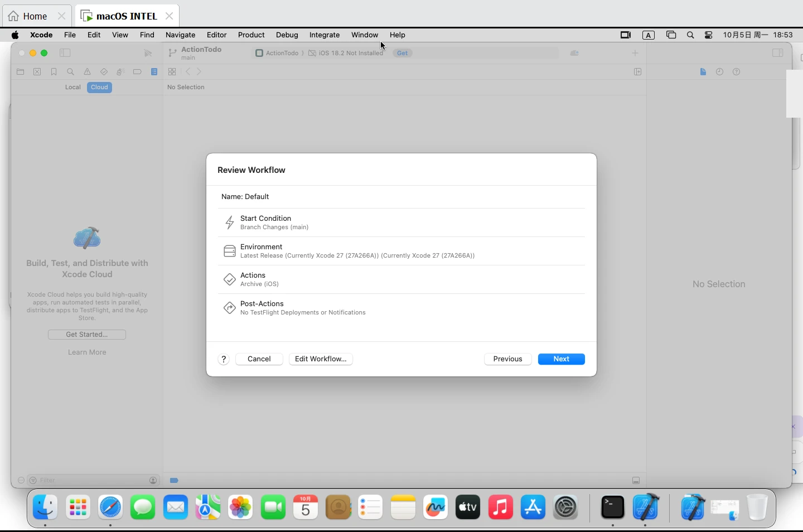Click the help question mark button
The width and height of the screenshot is (803, 532).
pyautogui.click(x=224, y=359)
